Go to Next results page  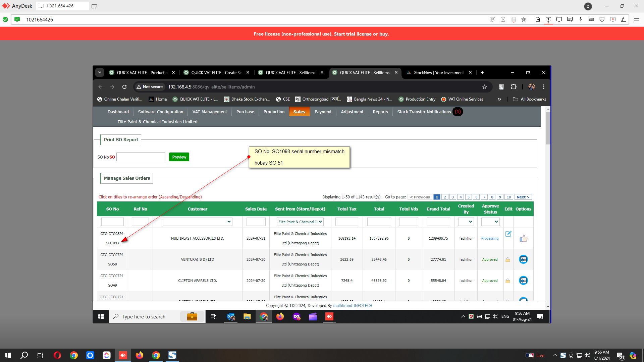[523, 197]
